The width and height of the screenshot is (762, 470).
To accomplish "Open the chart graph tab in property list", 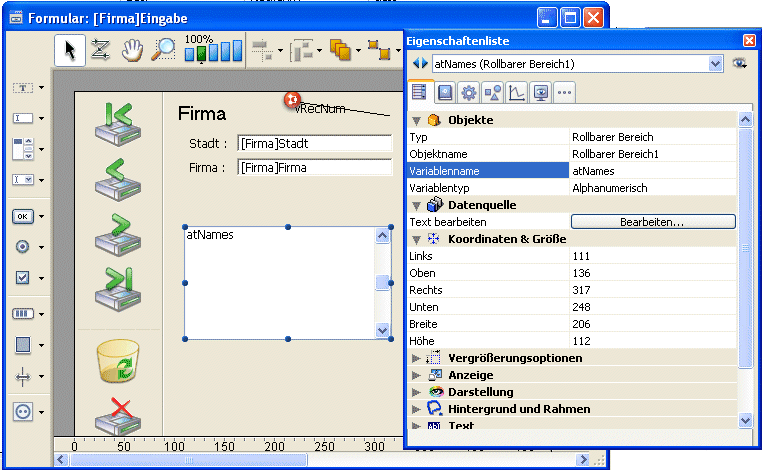I will (x=516, y=93).
